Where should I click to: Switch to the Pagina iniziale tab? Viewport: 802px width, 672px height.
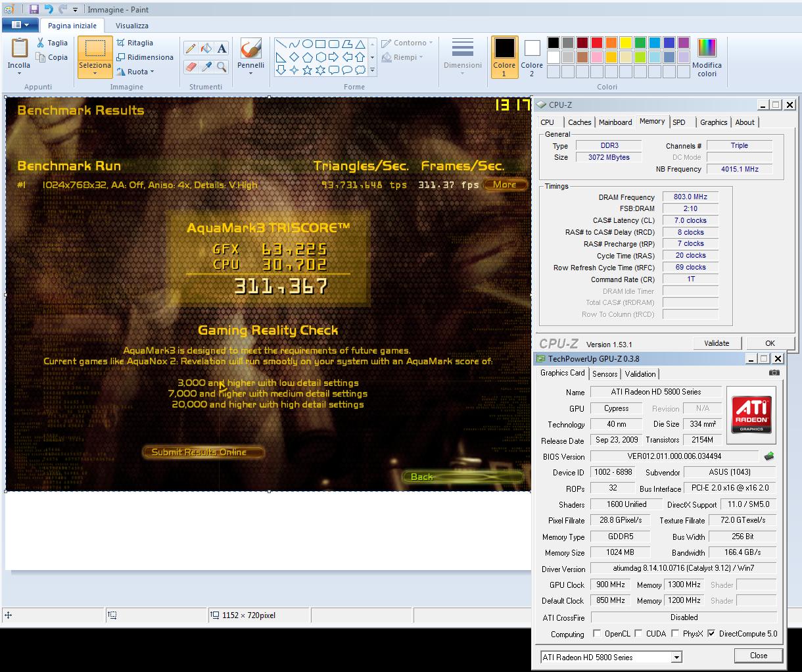(x=72, y=26)
